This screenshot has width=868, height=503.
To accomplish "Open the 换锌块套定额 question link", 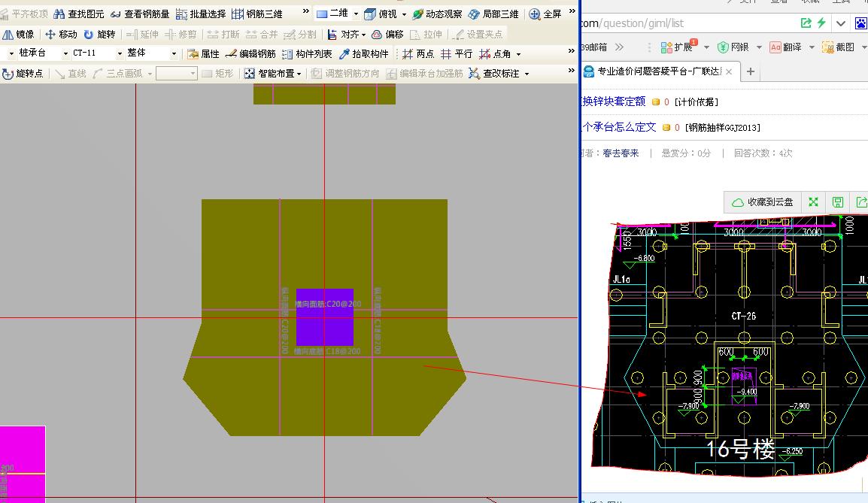I will click(614, 102).
